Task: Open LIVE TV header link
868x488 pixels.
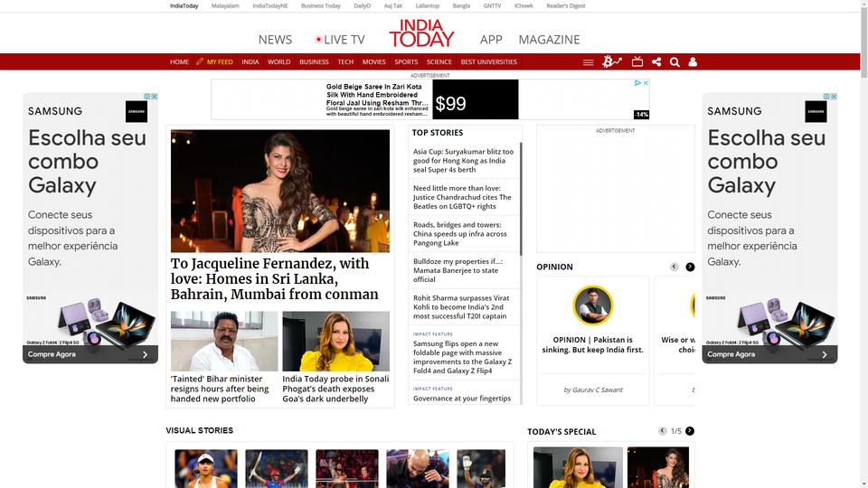Action: tap(340, 40)
